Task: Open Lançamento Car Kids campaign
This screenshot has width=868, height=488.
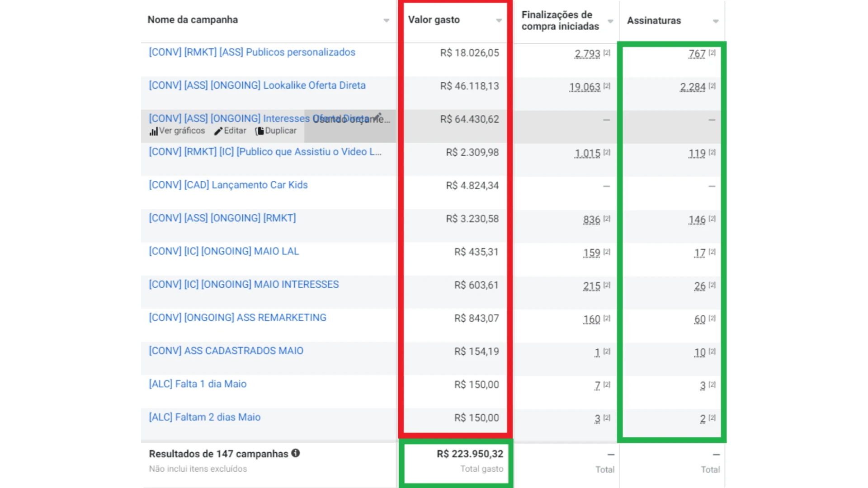Action: (x=228, y=185)
